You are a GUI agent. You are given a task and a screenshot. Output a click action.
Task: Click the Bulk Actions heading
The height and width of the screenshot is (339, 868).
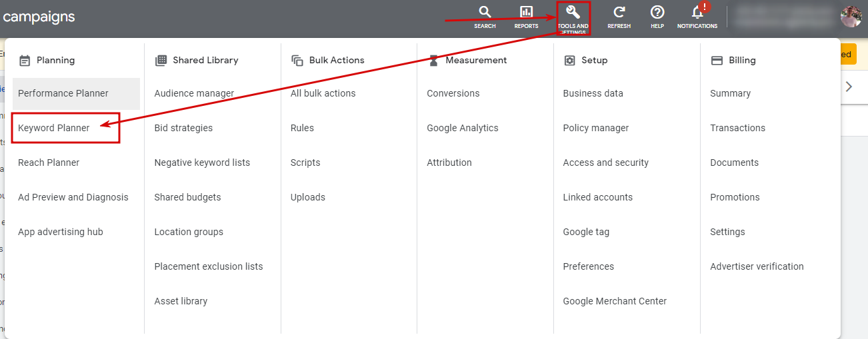[337, 60]
